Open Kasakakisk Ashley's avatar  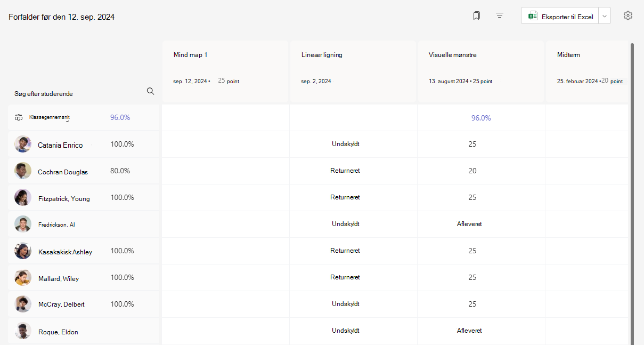tap(23, 251)
